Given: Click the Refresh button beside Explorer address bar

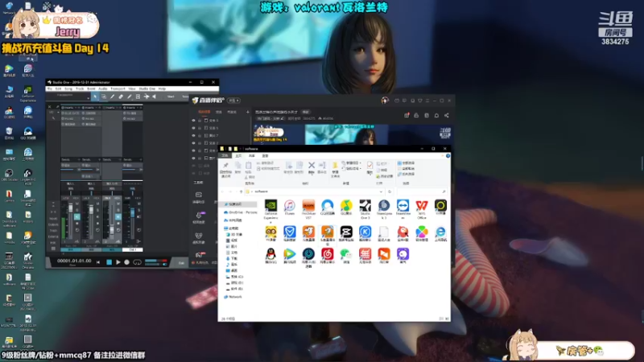Looking at the screenshot, I should 390,191.
